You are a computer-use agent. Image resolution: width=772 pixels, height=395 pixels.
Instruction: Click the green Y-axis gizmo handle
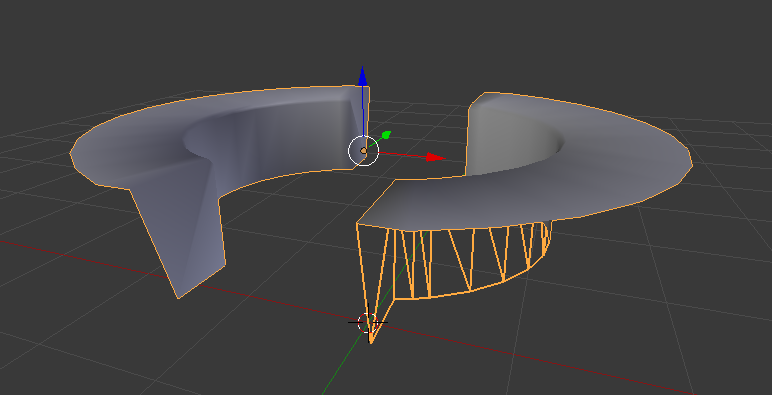point(386,134)
